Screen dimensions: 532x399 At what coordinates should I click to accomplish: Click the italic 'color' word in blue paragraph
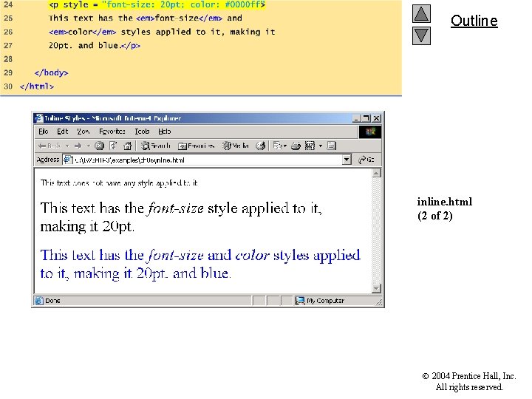coord(252,255)
